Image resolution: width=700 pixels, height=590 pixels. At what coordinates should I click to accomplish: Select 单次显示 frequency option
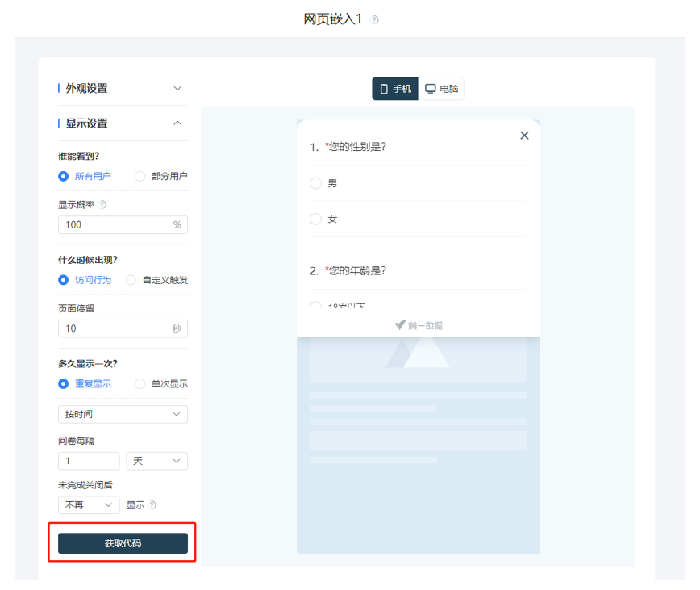161,383
